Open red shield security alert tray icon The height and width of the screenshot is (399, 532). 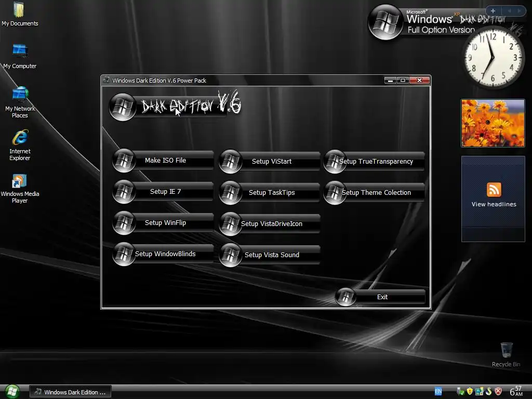pyautogui.click(x=498, y=392)
